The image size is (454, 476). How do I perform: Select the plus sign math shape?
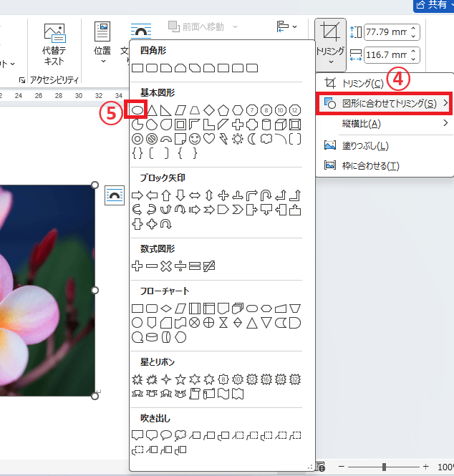[x=137, y=266]
